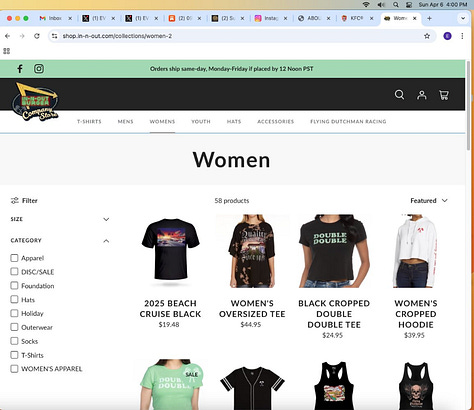Image resolution: width=474 pixels, height=410 pixels.
Task: Check the Socks category filter
Action: point(14,341)
